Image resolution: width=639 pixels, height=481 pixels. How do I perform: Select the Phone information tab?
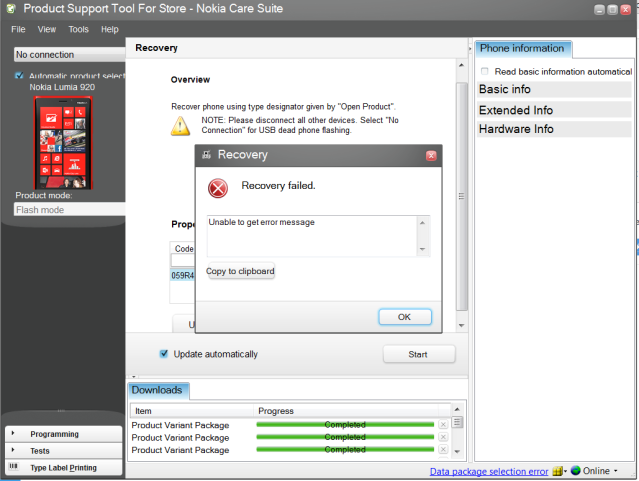523,49
